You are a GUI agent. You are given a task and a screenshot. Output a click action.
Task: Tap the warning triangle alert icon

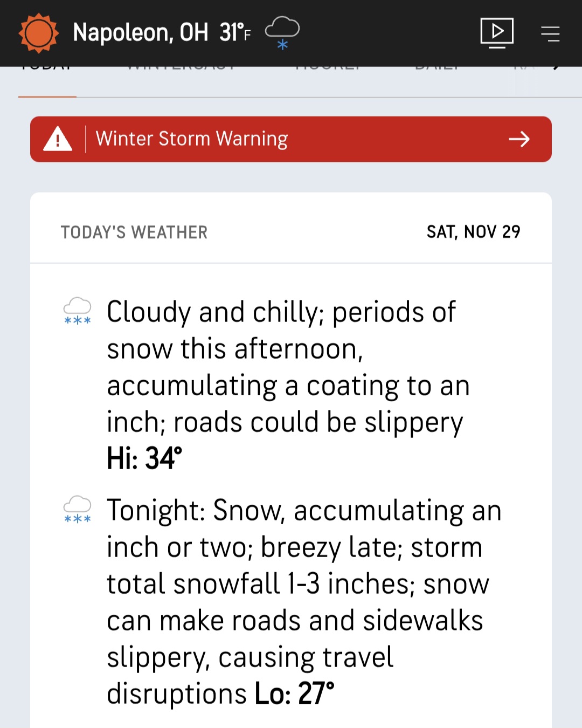[x=58, y=139]
